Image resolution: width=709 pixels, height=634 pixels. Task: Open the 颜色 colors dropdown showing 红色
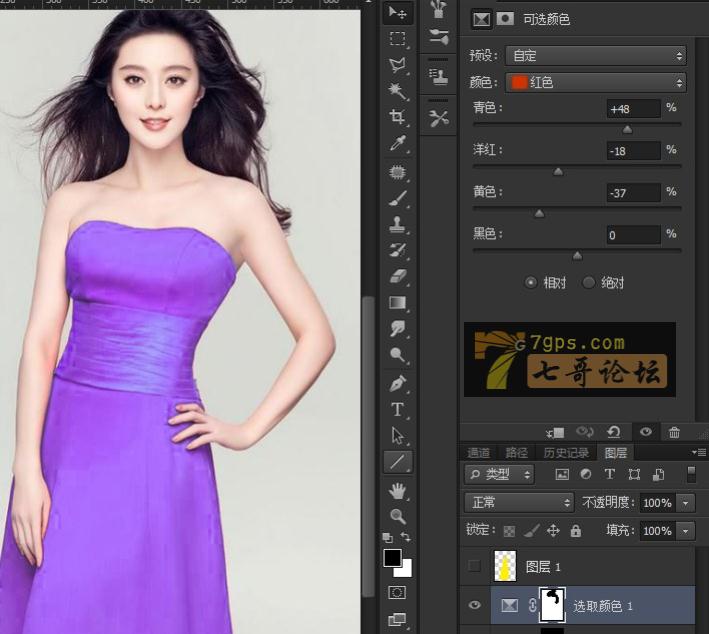click(x=596, y=83)
